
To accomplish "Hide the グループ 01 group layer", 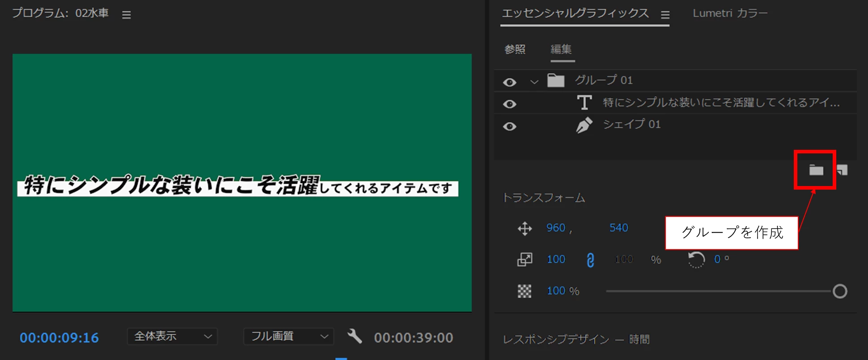I will 510,82.
